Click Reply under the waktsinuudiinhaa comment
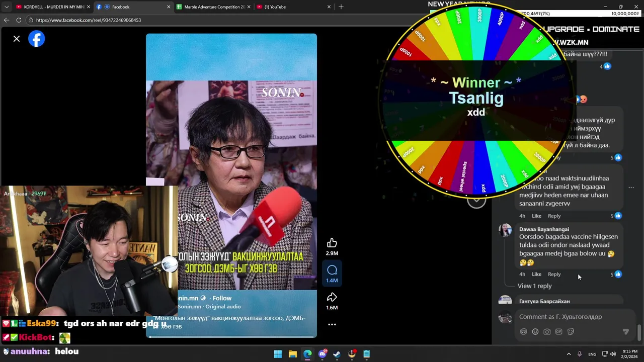 (554, 216)
